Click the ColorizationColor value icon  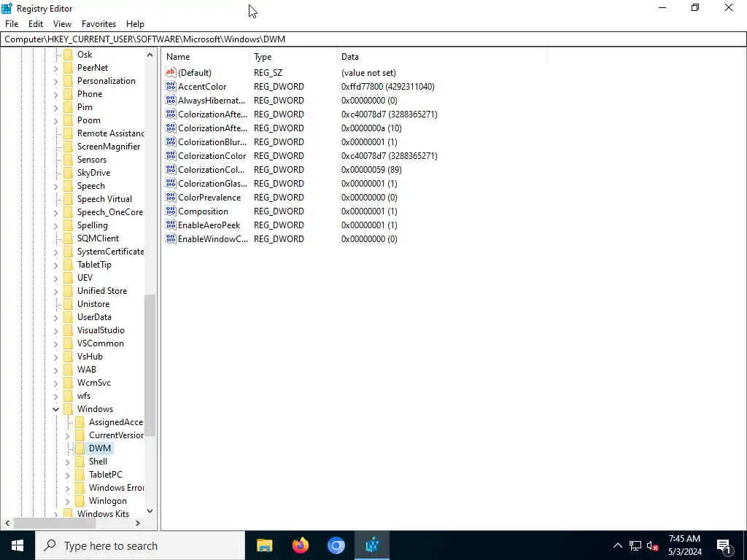(171, 156)
